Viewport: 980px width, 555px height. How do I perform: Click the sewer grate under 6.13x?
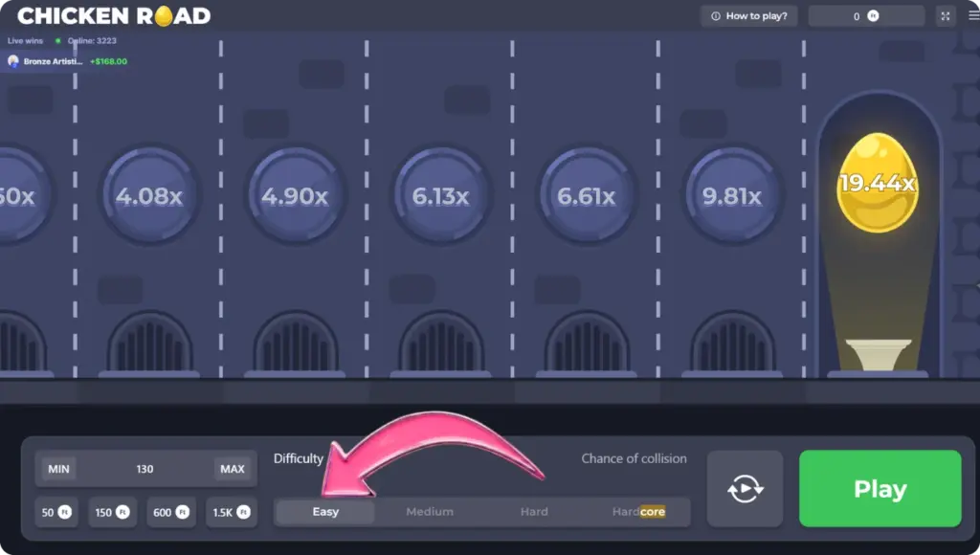point(440,343)
